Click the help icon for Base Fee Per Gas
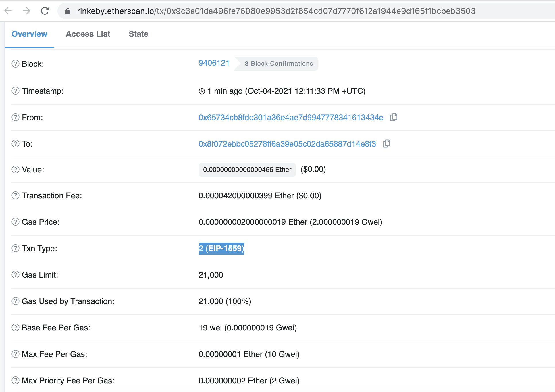 coord(16,328)
